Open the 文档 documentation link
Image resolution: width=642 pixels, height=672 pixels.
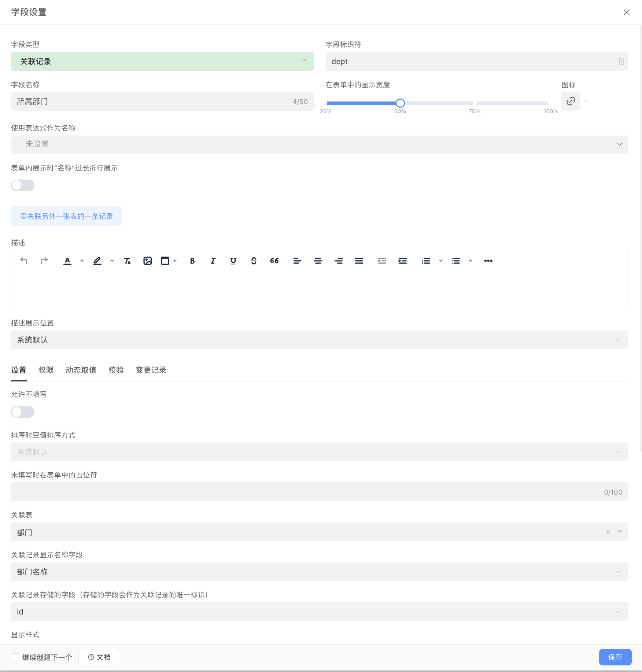click(99, 657)
